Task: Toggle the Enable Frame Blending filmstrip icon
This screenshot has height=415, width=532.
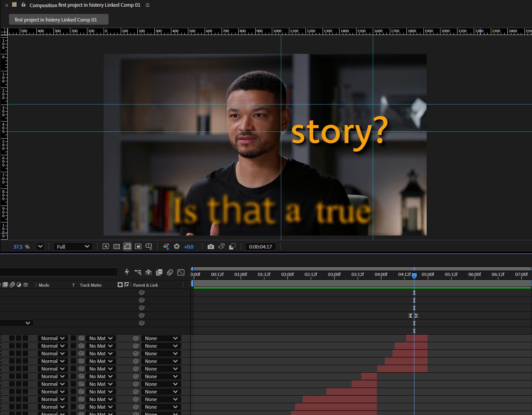Action: coord(159,272)
